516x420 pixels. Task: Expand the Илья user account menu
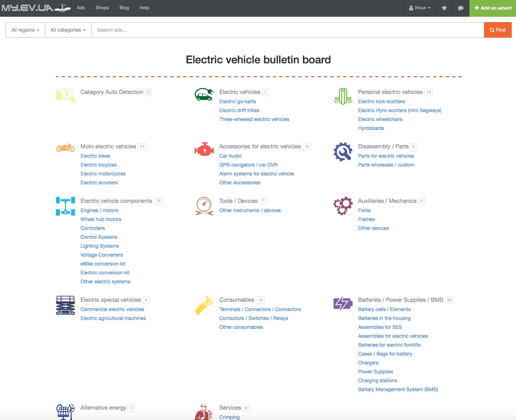point(420,8)
